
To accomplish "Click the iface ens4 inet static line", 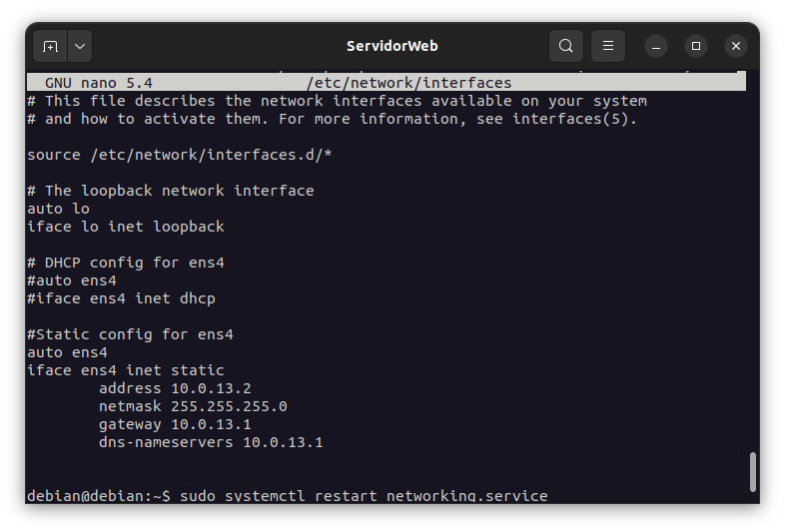I will (126, 370).
